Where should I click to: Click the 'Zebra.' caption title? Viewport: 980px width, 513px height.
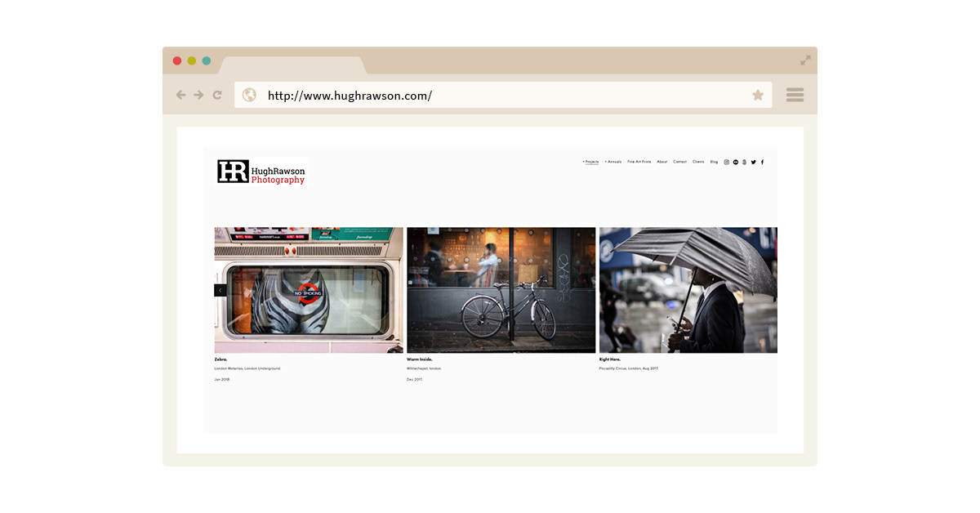tap(220, 359)
